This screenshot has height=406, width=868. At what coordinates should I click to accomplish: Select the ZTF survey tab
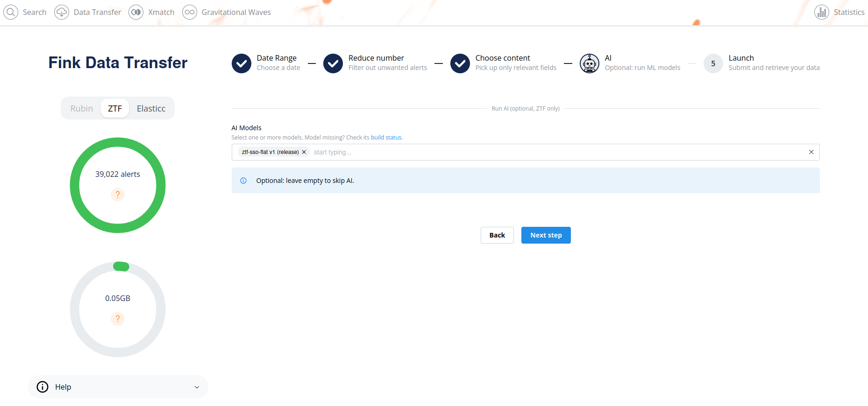115,108
